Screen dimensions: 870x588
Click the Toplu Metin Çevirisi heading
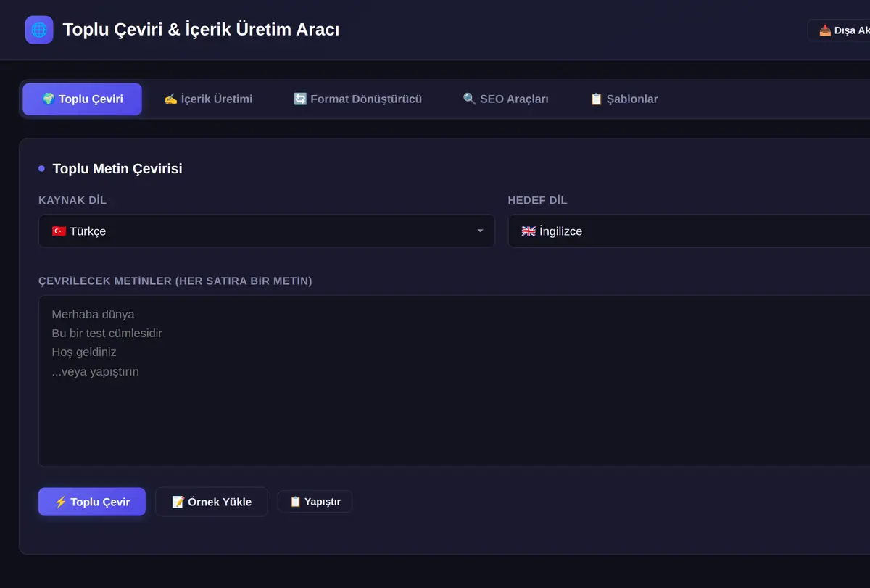117,169
